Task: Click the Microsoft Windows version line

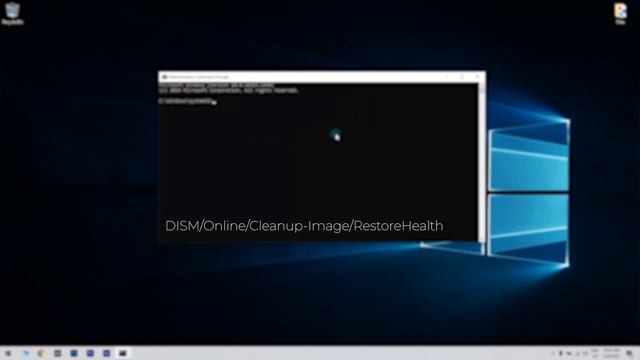Action: 217,85
